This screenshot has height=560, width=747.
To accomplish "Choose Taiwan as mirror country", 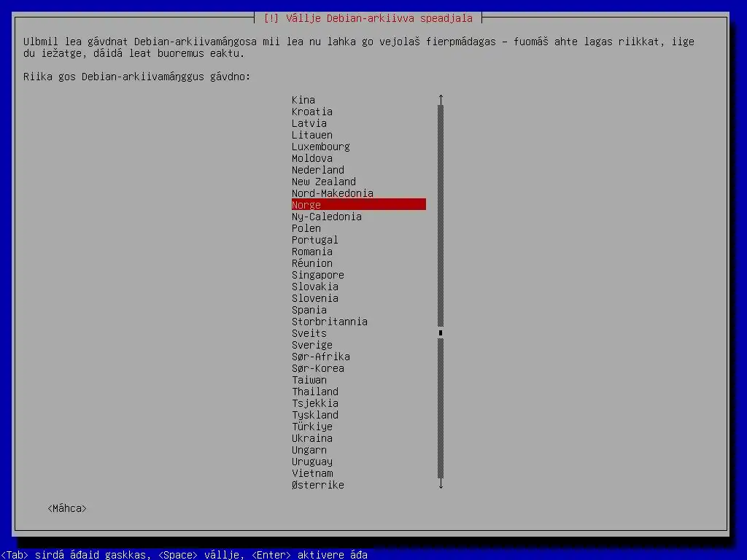I will click(x=358, y=380).
